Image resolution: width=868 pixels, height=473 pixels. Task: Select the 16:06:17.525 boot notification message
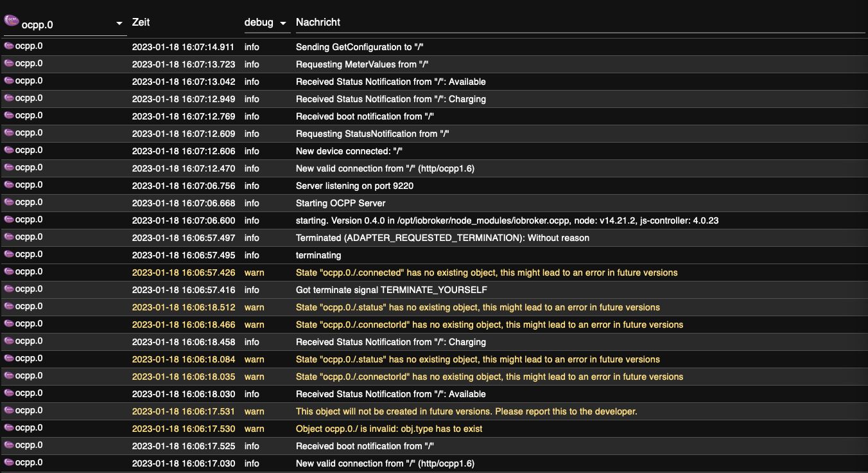[x=365, y=446]
